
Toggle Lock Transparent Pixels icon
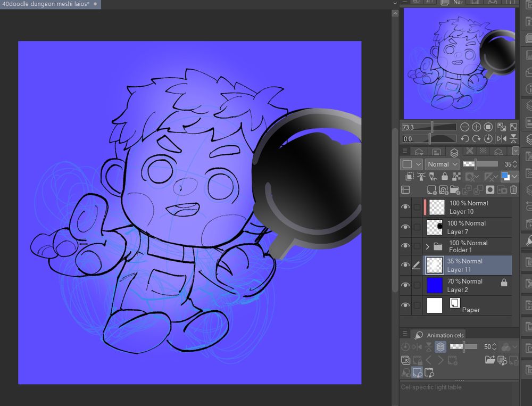[x=456, y=177]
